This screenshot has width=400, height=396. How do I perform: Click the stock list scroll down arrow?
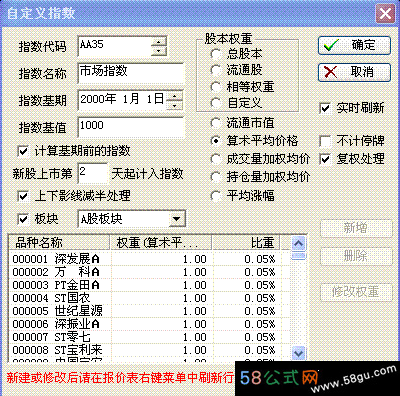298,352
